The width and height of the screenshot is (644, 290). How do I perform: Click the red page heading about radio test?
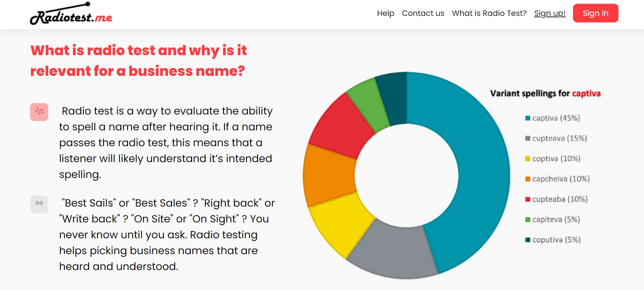139,61
